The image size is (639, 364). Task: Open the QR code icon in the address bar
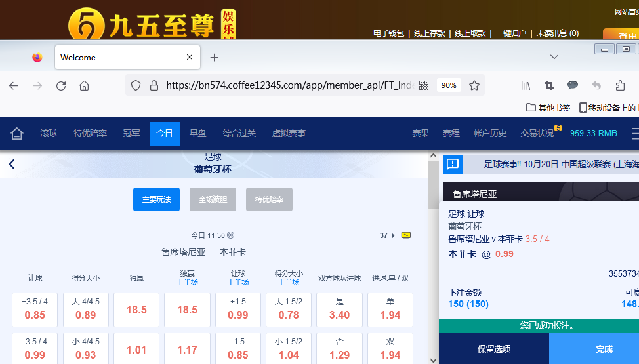(424, 85)
